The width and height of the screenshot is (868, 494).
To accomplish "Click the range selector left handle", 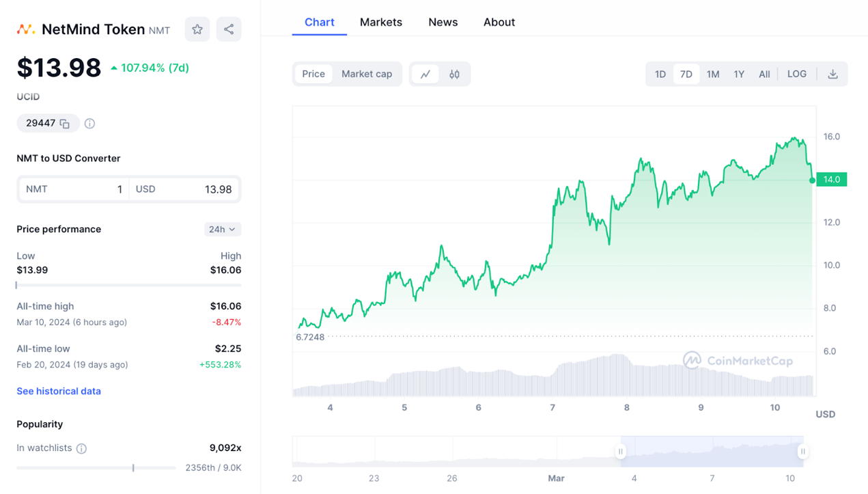I will tap(621, 451).
